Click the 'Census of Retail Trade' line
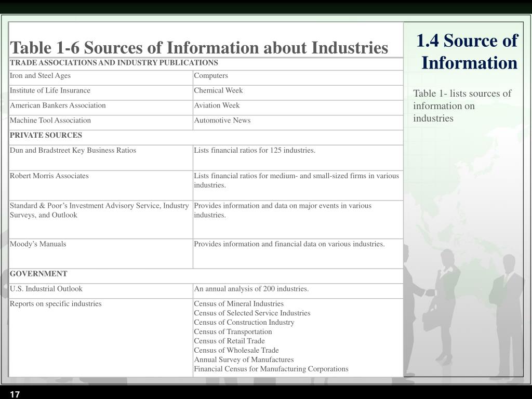Image resolution: width=532 pixels, height=399 pixels. pos(229,341)
